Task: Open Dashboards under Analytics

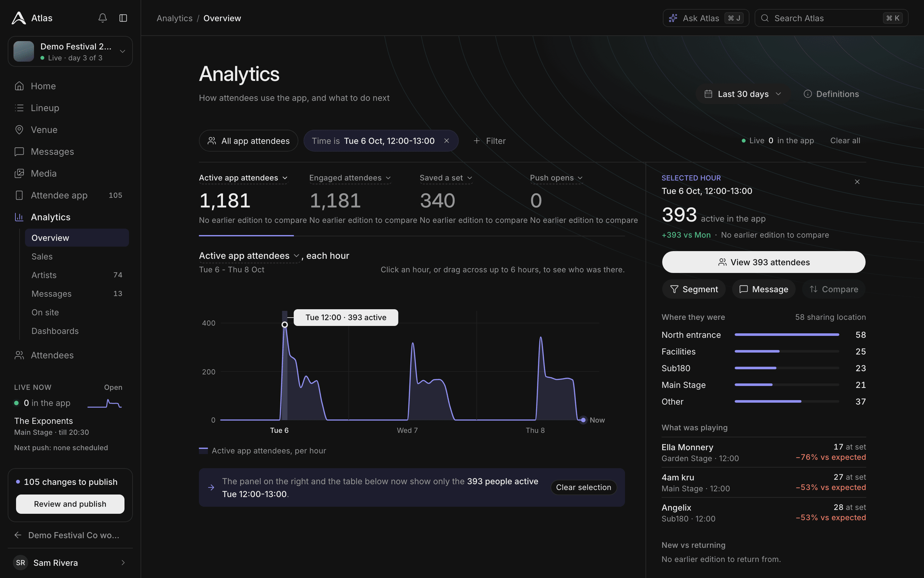Action: pos(77,331)
